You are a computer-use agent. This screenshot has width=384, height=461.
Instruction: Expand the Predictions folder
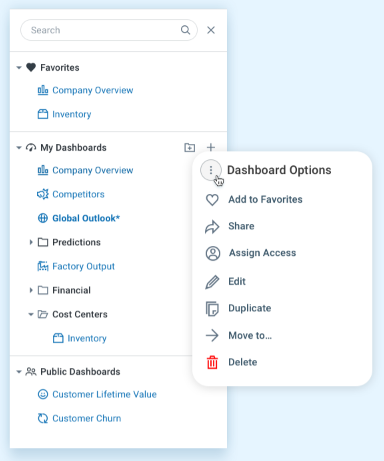[x=31, y=242]
